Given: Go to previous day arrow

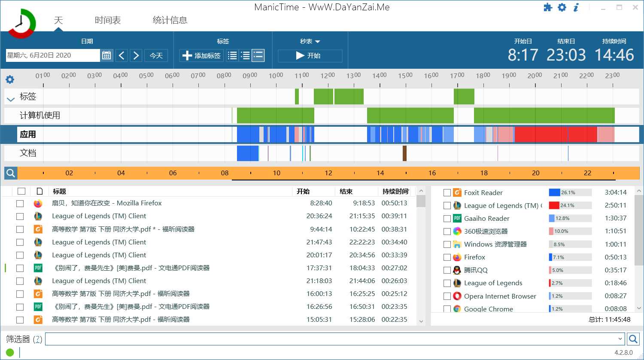Looking at the screenshot, I should tap(122, 55).
